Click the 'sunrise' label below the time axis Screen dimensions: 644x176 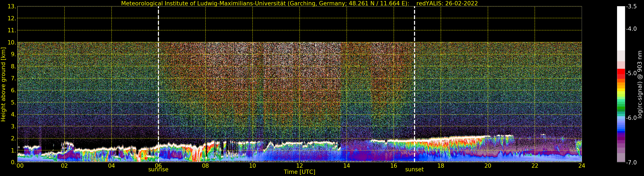pos(158,170)
